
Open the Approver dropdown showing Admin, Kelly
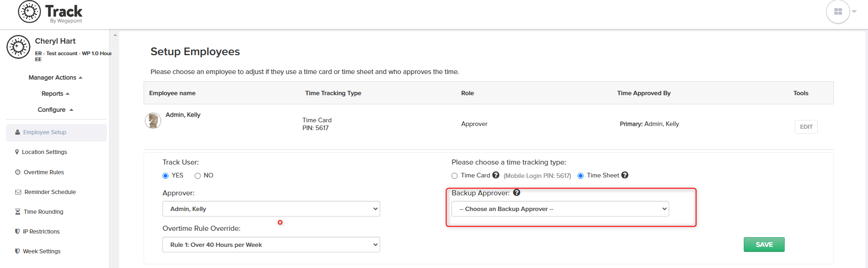click(x=271, y=209)
